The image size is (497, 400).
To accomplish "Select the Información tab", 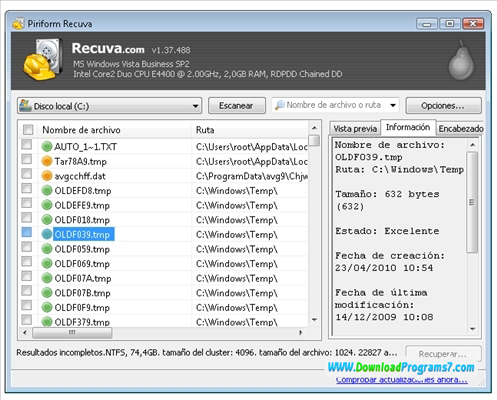I will click(x=408, y=127).
